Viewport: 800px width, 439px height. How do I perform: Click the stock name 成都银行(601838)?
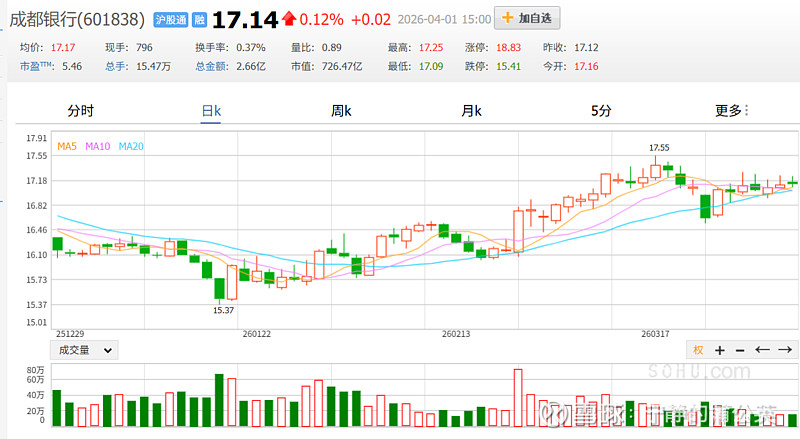[78, 19]
